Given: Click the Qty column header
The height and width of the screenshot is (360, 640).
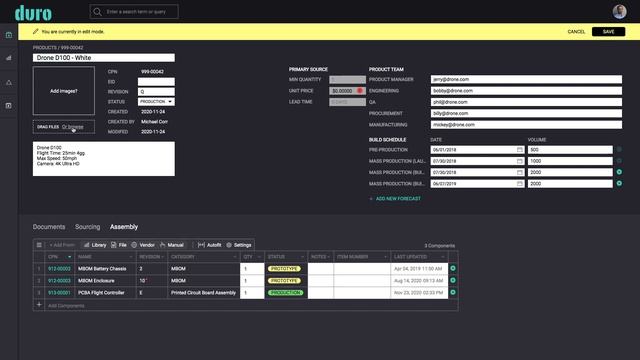Looking at the screenshot, I should pos(252,257).
